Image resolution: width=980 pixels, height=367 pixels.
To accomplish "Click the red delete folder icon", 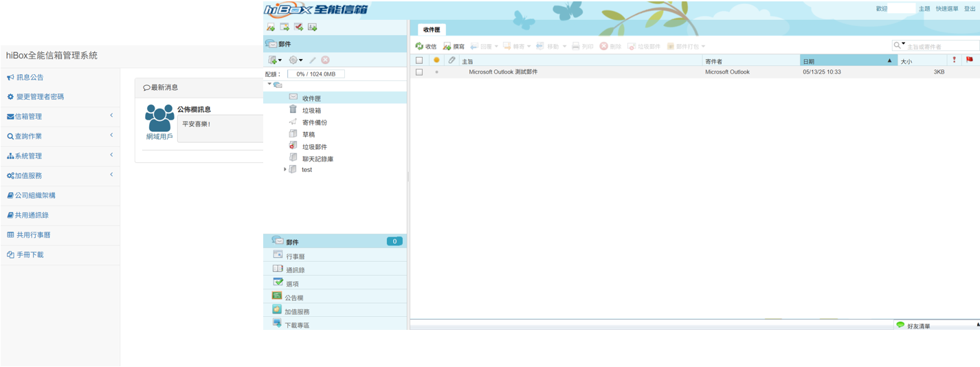I will 326,60.
